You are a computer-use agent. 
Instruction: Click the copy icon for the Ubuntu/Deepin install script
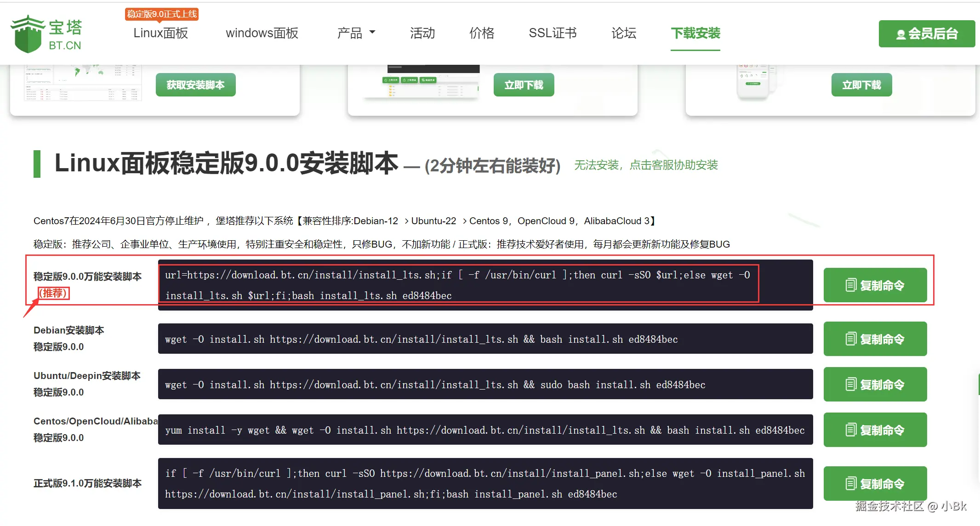tap(851, 385)
